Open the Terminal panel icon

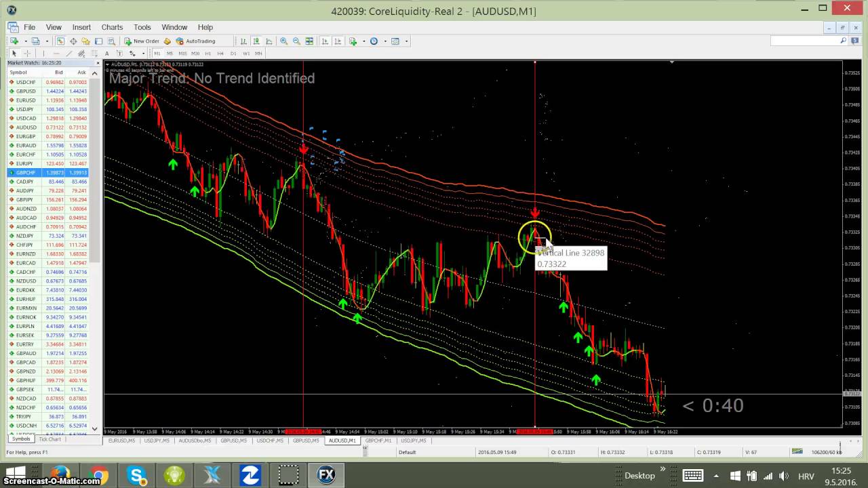click(x=98, y=41)
